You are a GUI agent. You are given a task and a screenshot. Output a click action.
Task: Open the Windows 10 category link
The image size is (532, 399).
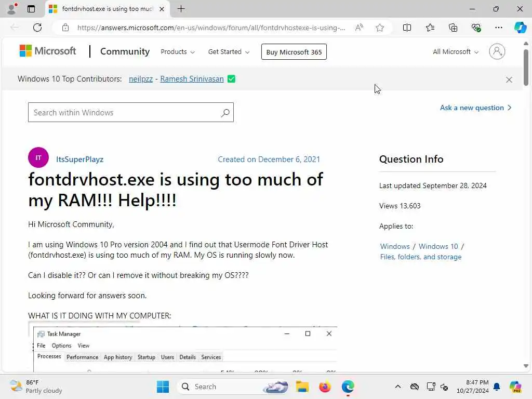coord(438,246)
